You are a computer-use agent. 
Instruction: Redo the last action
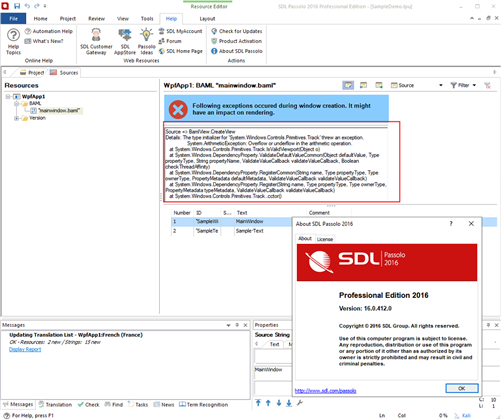[x=37, y=6]
